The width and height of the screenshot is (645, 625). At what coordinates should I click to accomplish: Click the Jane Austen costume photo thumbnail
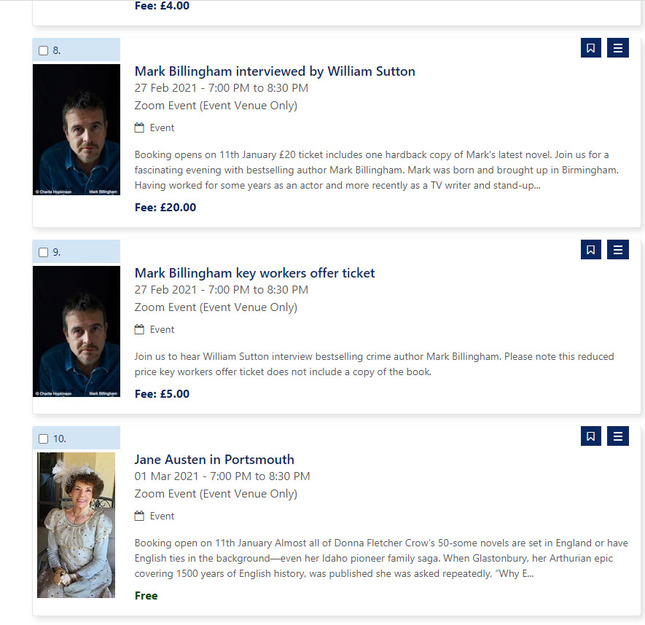[x=76, y=525]
